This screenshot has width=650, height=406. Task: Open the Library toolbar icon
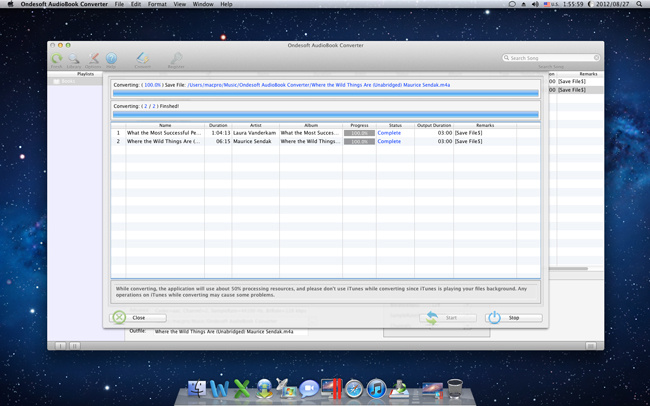pyautogui.click(x=74, y=58)
